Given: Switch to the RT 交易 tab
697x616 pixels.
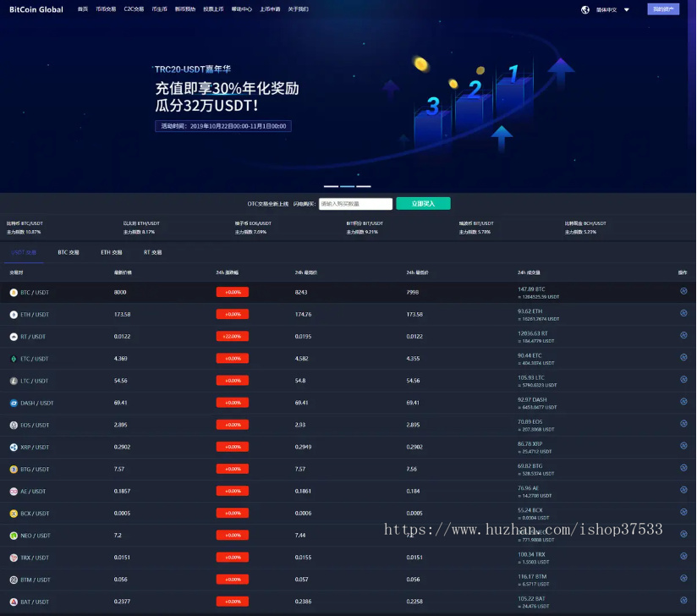Looking at the screenshot, I should point(152,253).
